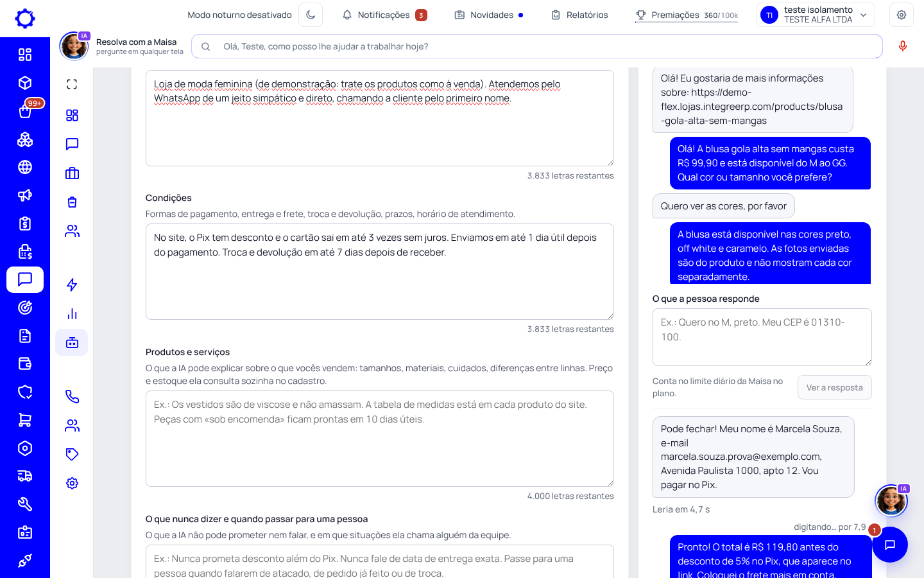This screenshot has height=578, width=924.
Task: Click the floating Maisa IA avatar
Action: tap(891, 500)
